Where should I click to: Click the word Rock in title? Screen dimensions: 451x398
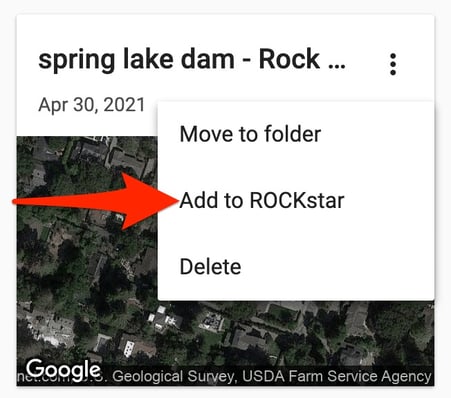[x=289, y=59]
